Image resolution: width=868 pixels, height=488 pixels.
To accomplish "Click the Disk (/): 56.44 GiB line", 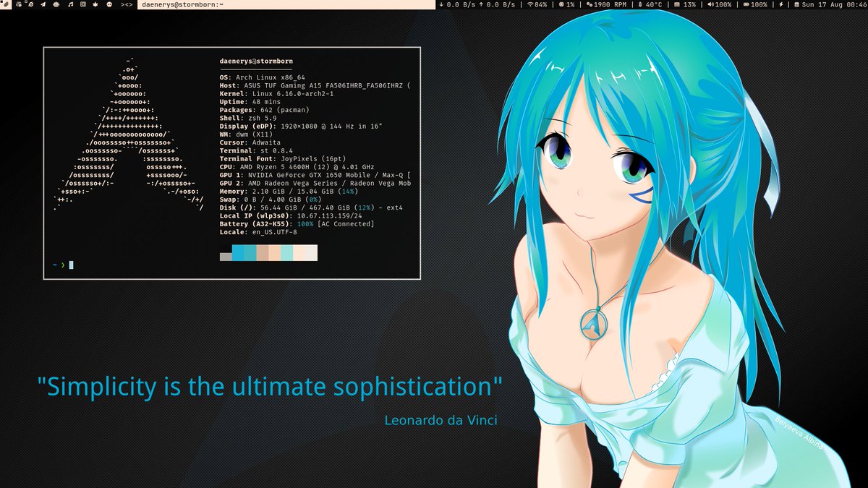I will 311,207.
